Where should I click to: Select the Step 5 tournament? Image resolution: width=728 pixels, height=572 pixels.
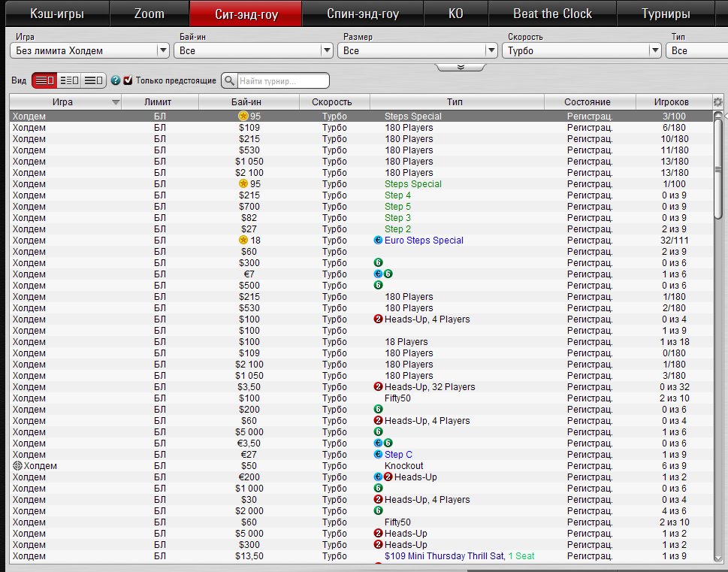(361, 206)
